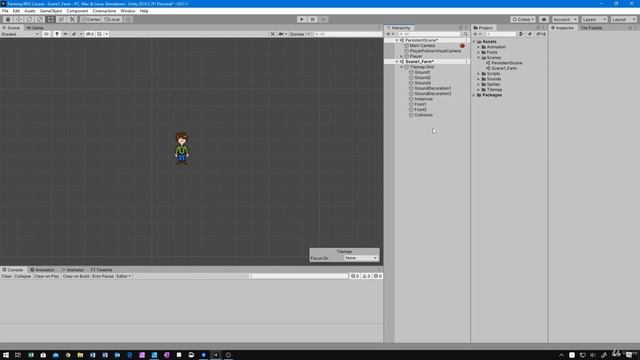The height and width of the screenshot is (360, 640).
Task: Open the File menu
Action: [5, 11]
